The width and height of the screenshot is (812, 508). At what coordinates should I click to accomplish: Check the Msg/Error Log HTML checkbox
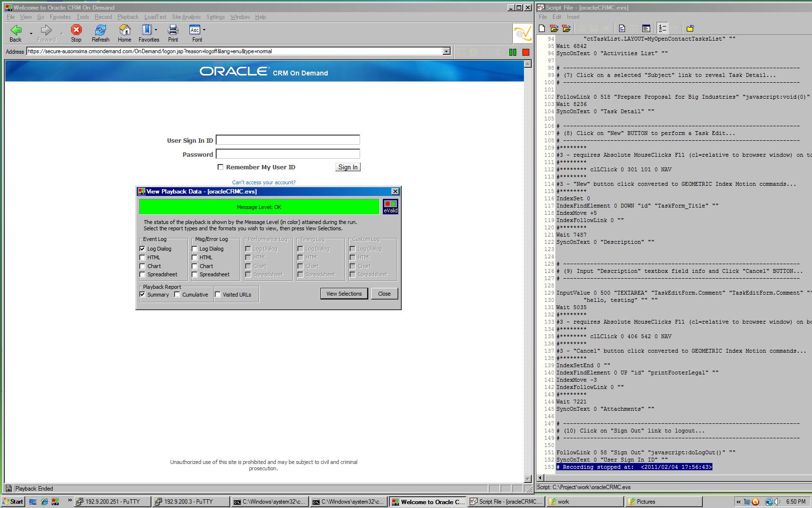pos(194,257)
